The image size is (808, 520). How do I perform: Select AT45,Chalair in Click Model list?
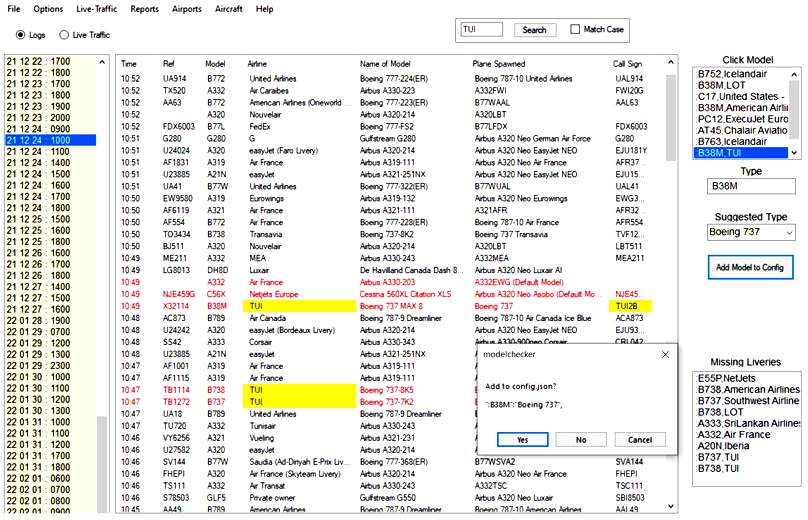coord(741,130)
